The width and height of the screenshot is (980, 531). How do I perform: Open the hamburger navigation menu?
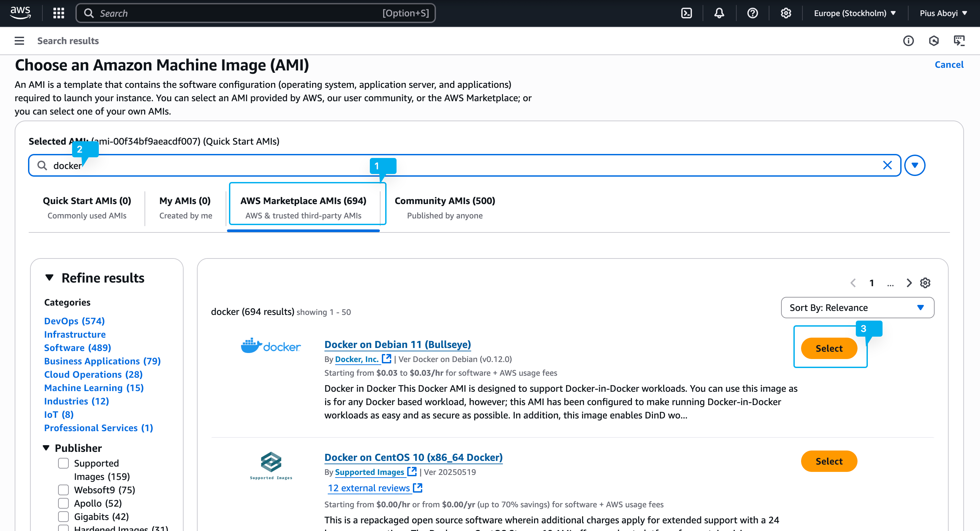[19, 41]
